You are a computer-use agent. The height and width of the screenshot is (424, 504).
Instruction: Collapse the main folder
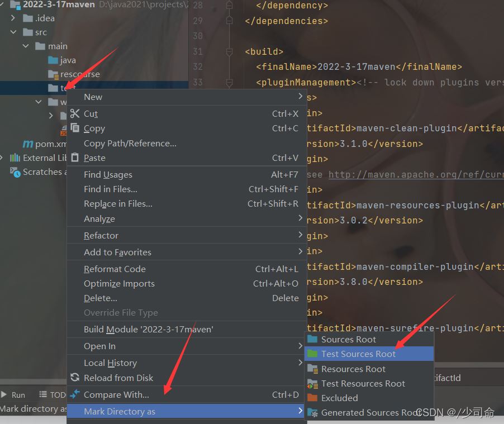(26, 46)
